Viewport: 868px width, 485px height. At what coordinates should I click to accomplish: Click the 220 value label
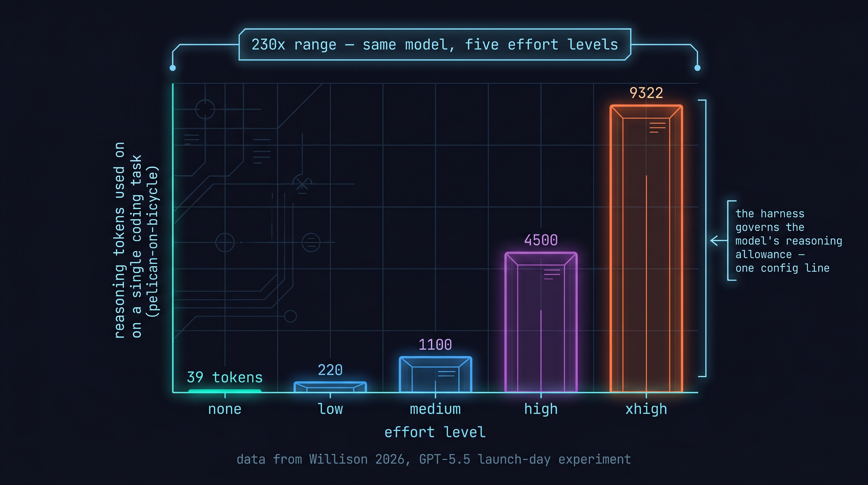(330, 370)
